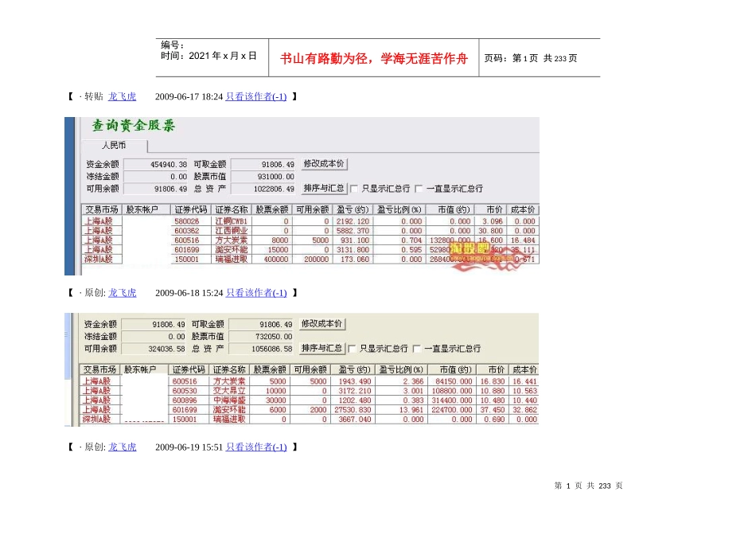Click the cost price cell 32.862
Viewport: 756px width, 535px height.
524,409
